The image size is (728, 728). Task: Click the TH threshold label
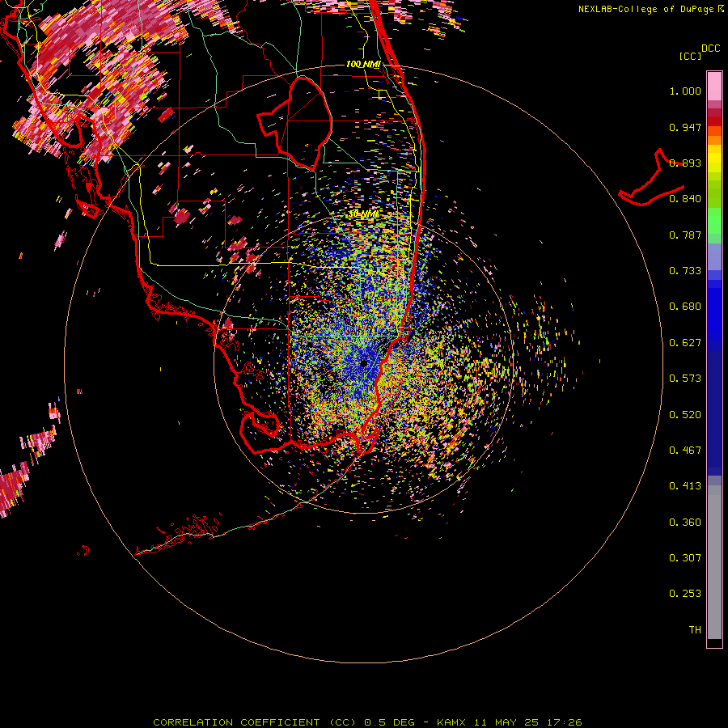695,630
